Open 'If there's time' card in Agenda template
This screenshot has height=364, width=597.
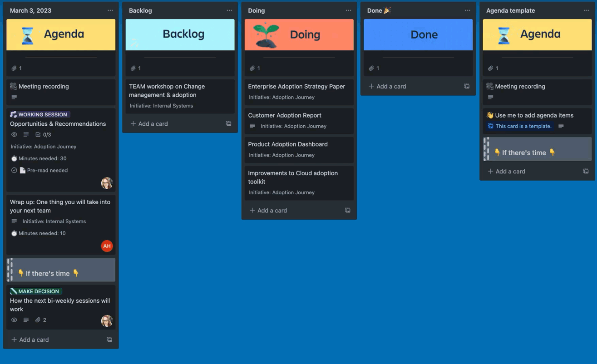(537, 149)
